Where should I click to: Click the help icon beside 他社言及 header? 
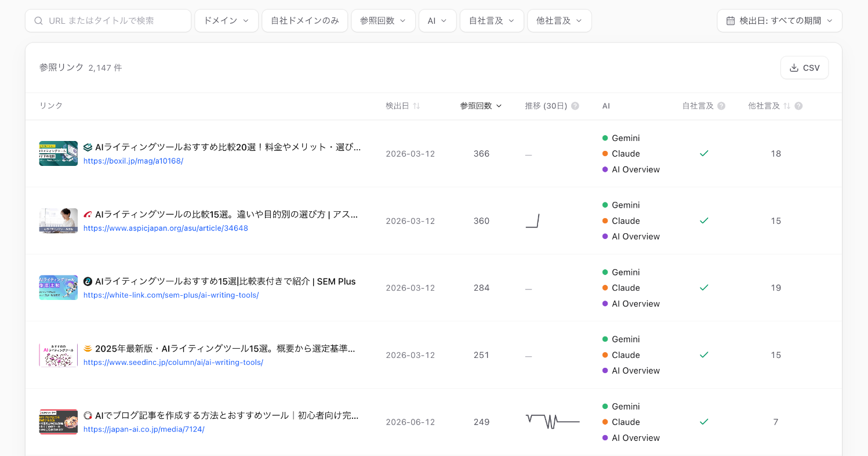tap(798, 106)
